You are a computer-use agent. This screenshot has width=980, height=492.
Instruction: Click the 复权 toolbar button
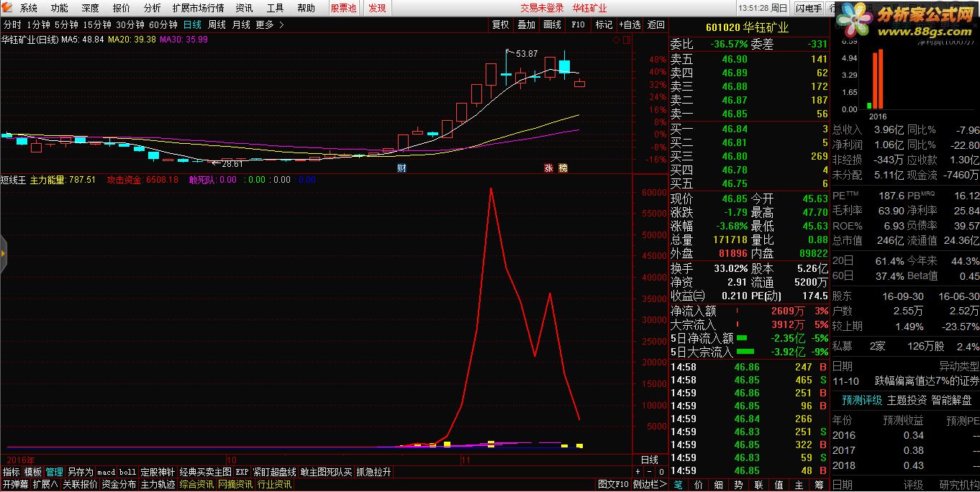pyautogui.click(x=500, y=24)
